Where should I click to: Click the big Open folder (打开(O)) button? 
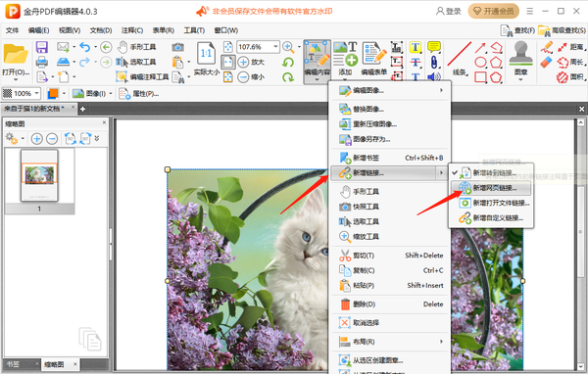pyautogui.click(x=16, y=60)
